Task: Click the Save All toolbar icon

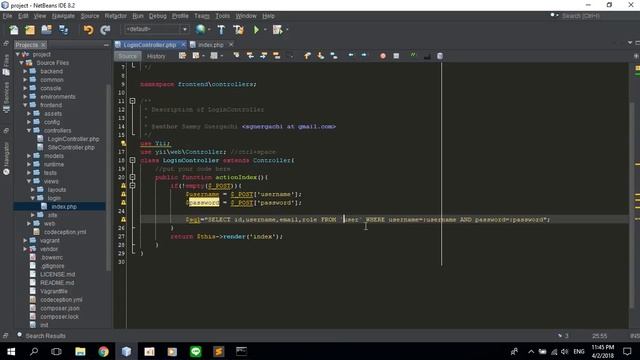Action: (64, 30)
